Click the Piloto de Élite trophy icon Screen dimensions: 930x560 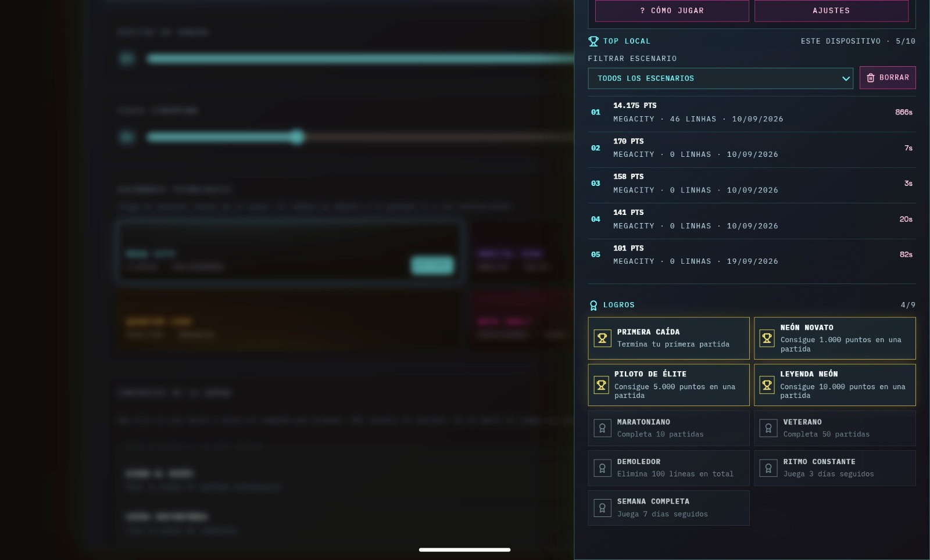pos(602,385)
